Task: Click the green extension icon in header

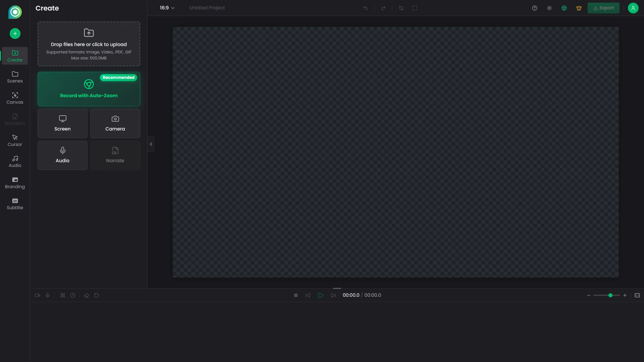Action: pos(564,8)
